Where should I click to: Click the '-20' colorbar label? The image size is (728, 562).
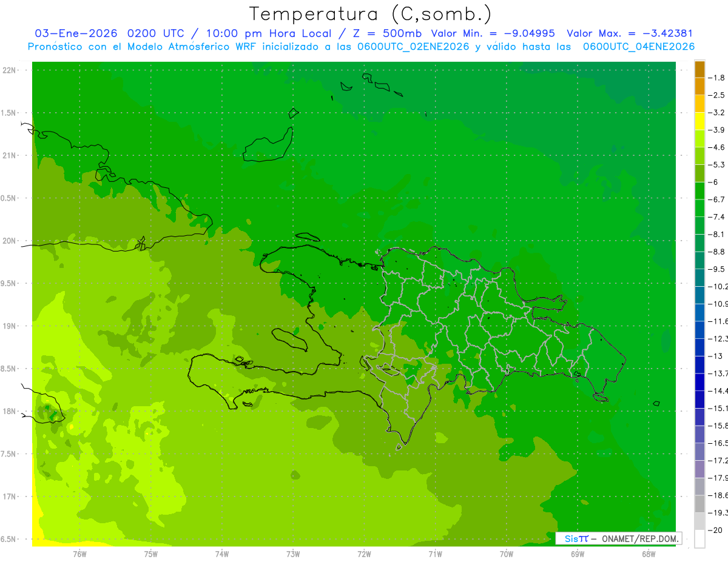coord(716,530)
